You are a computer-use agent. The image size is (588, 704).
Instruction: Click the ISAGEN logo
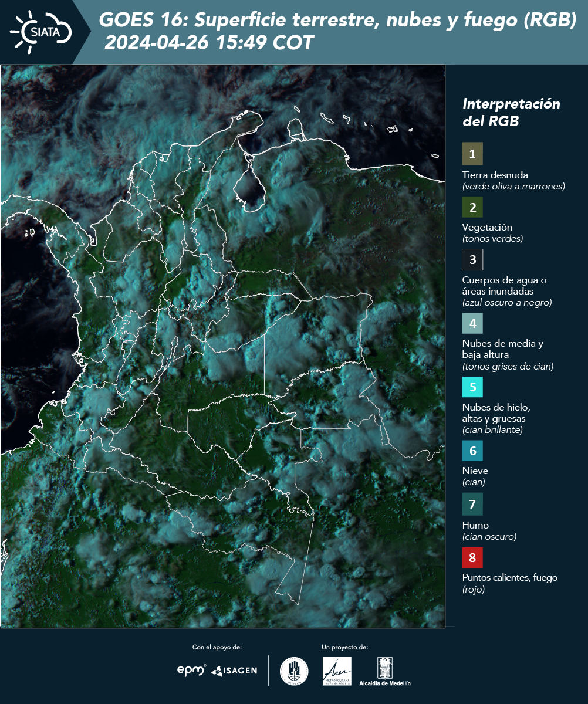(x=234, y=670)
